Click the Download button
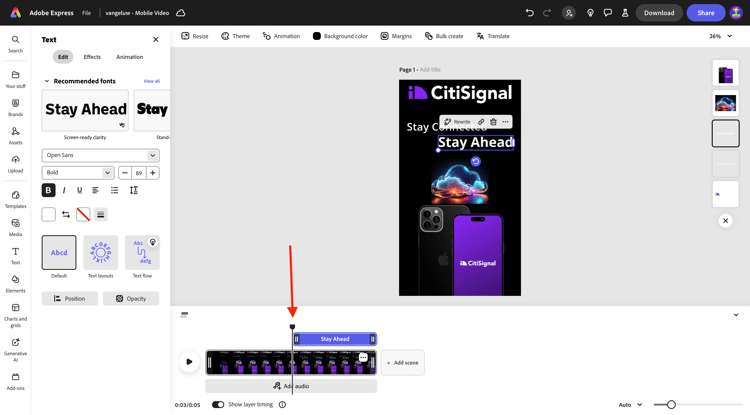This screenshot has width=750, height=415. click(659, 13)
